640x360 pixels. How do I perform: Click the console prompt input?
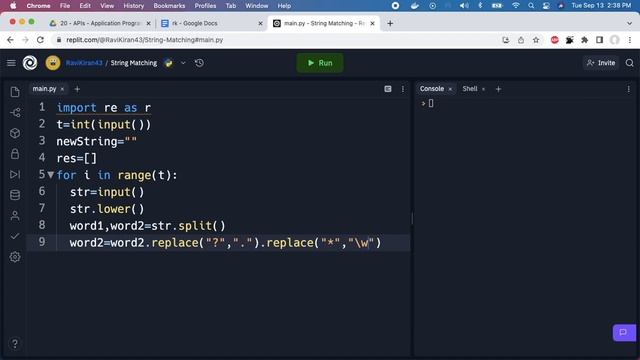tap(431, 103)
